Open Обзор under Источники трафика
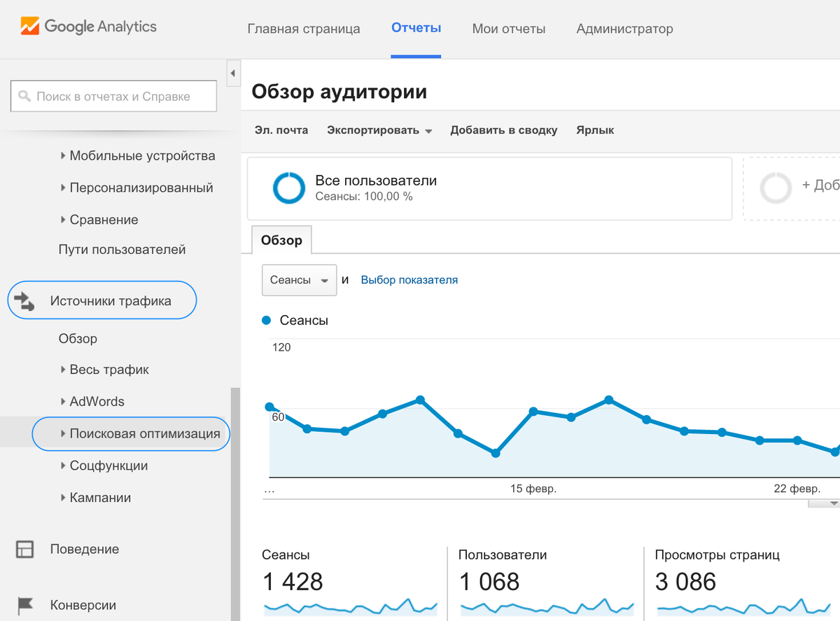Viewport: 840px width, 621px height. point(78,339)
